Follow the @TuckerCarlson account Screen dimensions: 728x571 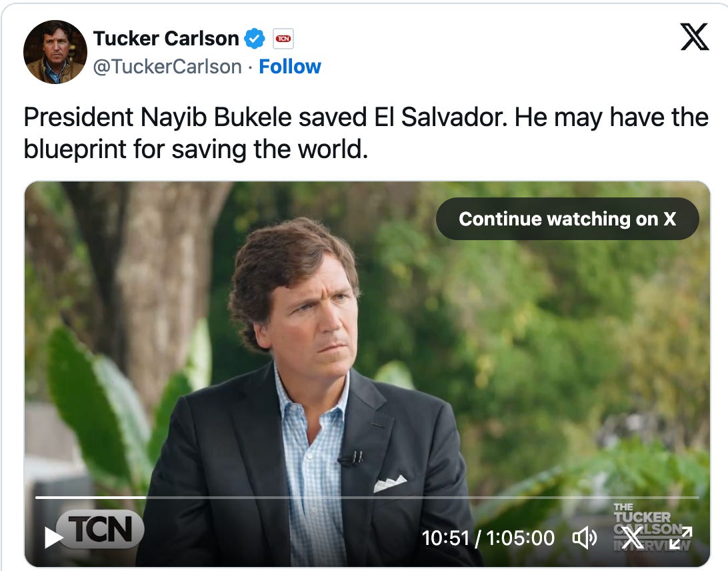pos(290,67)
